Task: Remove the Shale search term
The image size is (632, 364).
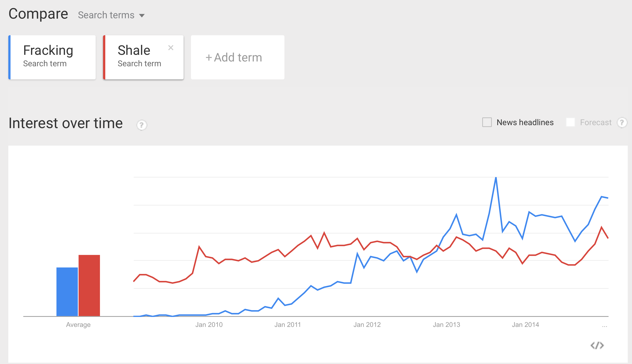Action: 171,48
